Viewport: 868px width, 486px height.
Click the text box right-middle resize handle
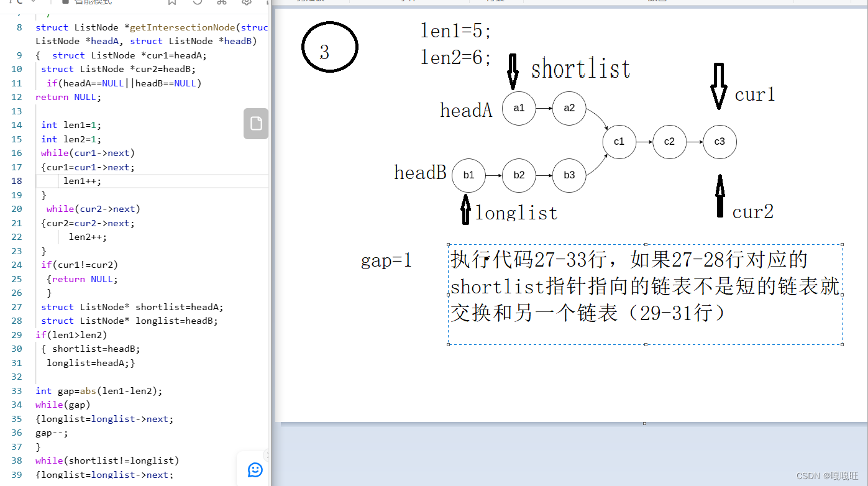[x=843, y=295]
